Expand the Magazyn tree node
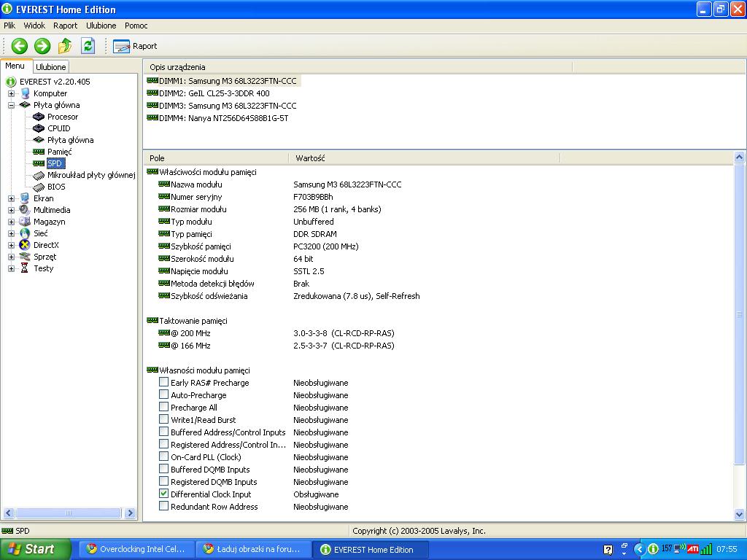The width and height of the screenshot is (747, 560). 12,222
